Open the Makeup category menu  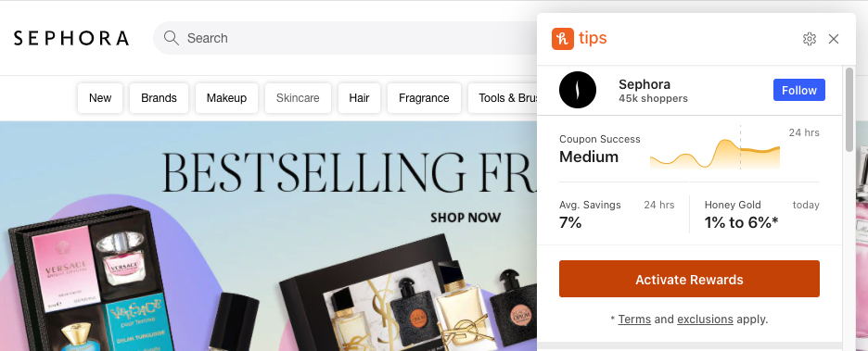(x=226, y=98)
